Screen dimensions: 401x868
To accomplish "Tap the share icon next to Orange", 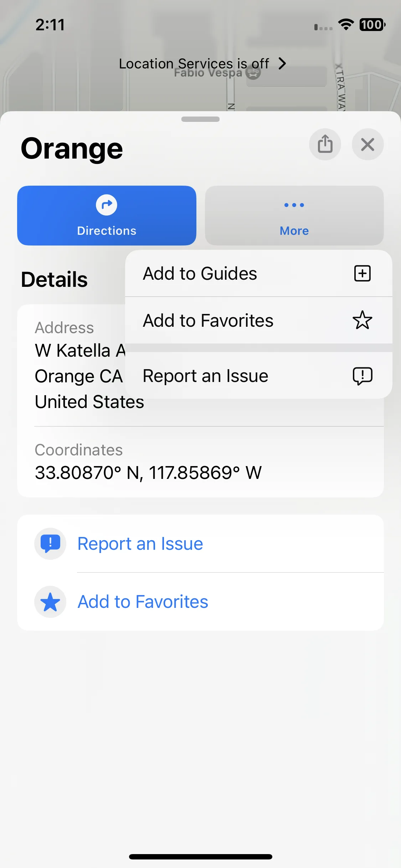I will [325, 144].
